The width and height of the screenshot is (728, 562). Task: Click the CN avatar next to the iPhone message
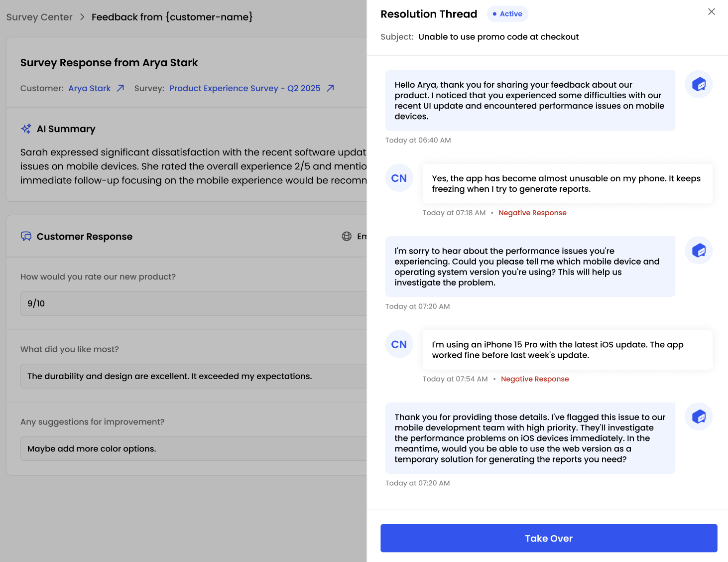[x=399, y=344]
